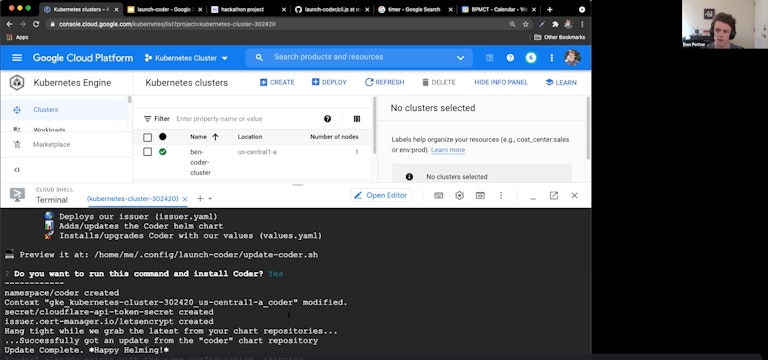
Task: Toggle the select all clusters checkbox
Action: click(147, 137)
